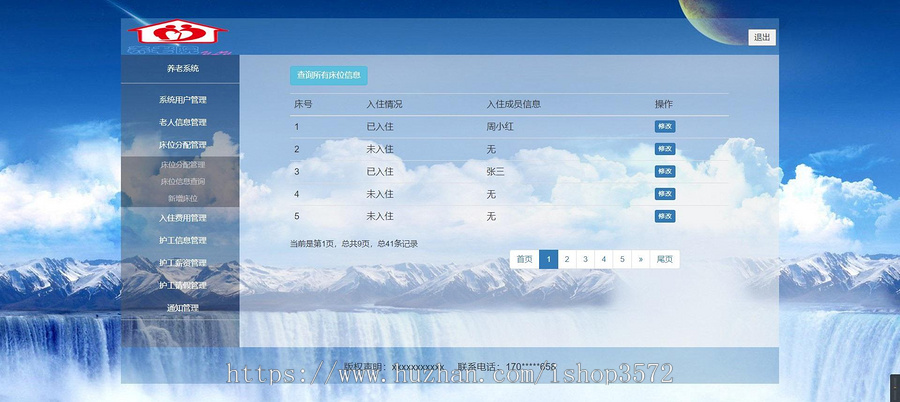Click 未入住 status in bed 5 row
Image resolution: width=900 pixels, height=402 pixels.
pos(380,217)
